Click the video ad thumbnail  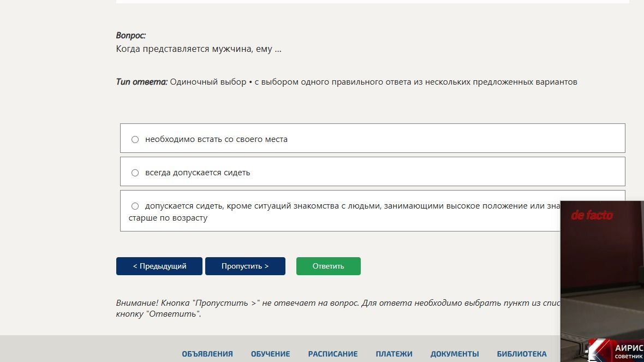[602, 281]
